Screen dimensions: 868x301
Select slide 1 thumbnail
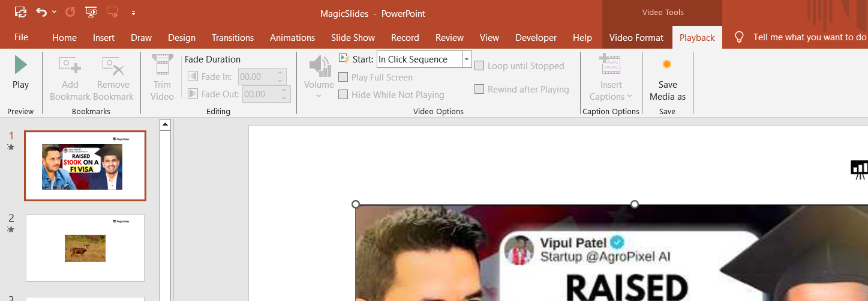(x=85, y=166)
